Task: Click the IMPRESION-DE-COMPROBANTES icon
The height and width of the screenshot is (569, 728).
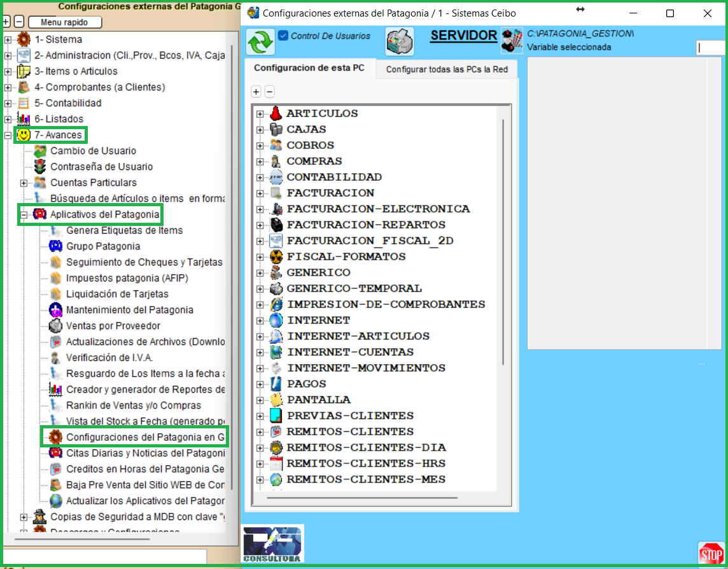Action: [276, 304]
